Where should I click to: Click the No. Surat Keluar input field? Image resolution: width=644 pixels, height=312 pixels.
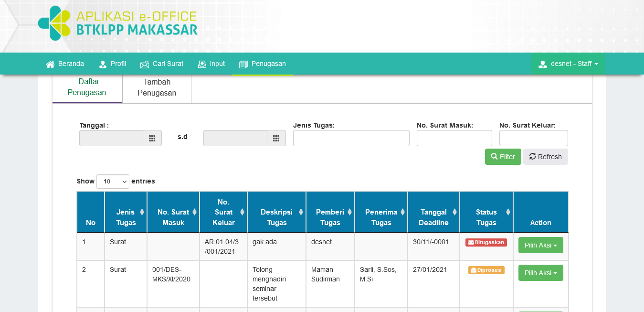pyautogui.click(x=533, y=138)
